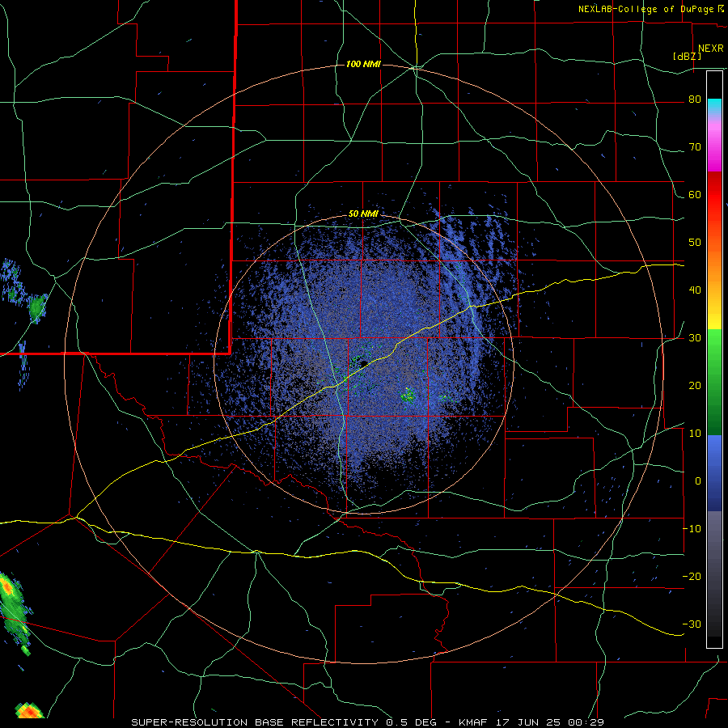This screenshot has height=728, width=728.
Task: Click the green-yellow echo southeast of the radar site
Action: 408,395
